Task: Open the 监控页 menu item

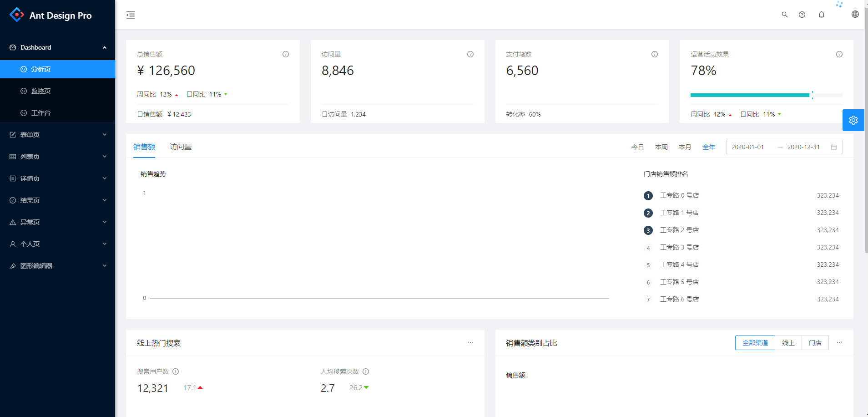Action: (x=57, y=91)
